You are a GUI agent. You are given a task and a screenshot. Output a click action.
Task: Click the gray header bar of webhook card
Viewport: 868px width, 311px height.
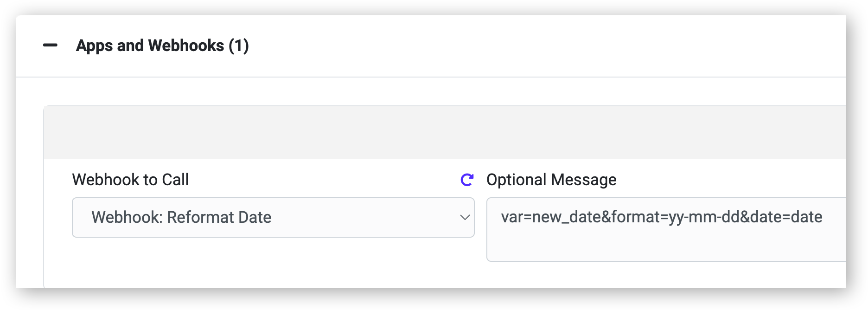click(x=444, y=133)
